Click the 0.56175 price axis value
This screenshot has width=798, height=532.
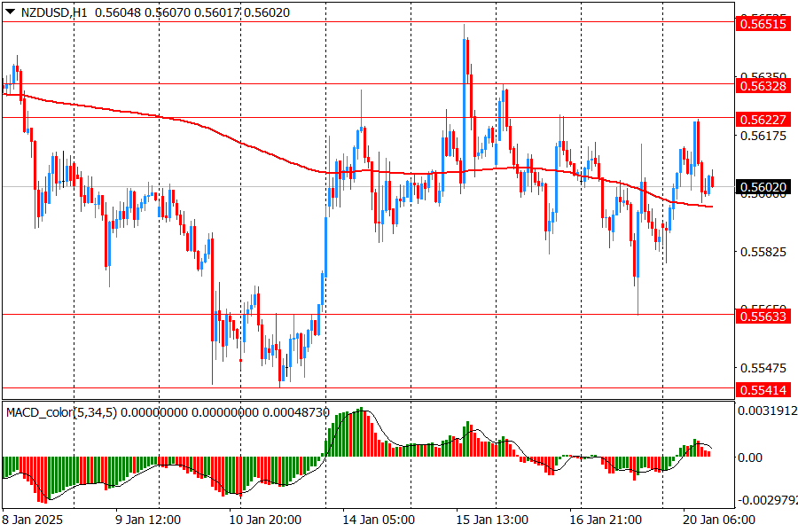763,136
